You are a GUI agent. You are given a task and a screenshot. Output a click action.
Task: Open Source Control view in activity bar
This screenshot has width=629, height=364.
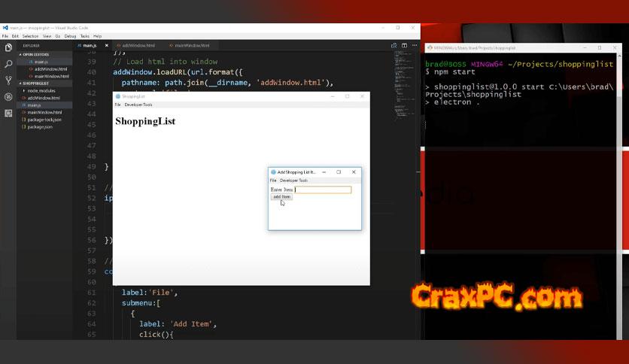8,80
